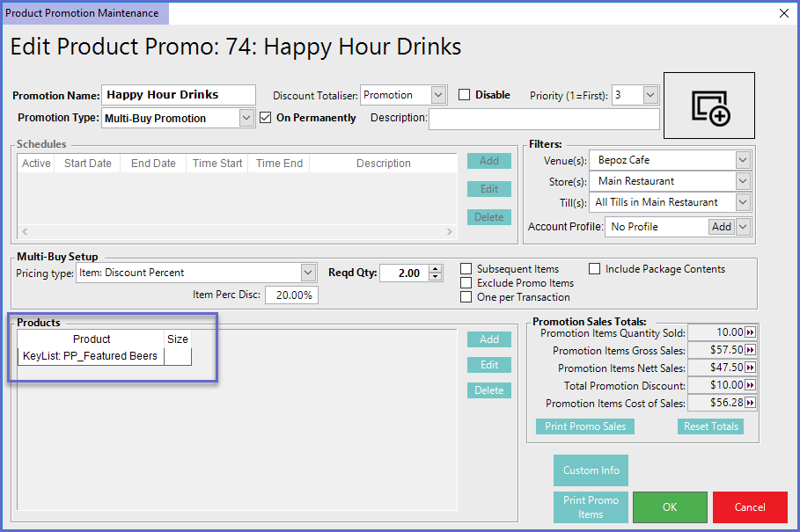
Task: Enable the Disable checkbox
Action: click(x=465, y=95)
